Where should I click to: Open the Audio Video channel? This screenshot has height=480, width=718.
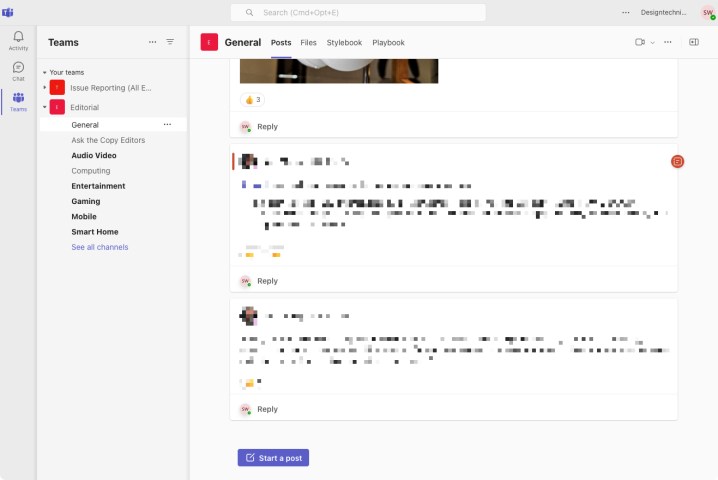(x=94, y=155)
